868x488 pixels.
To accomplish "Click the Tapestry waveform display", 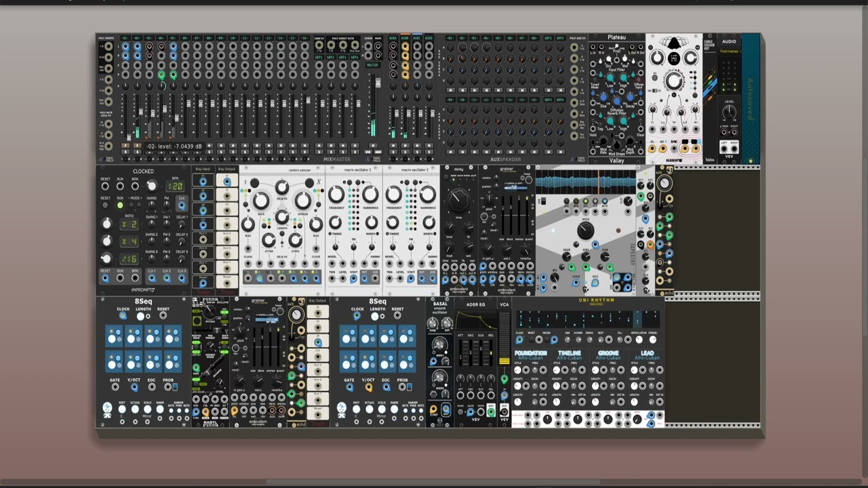I will pyautogui.click(x=585, y=182).
